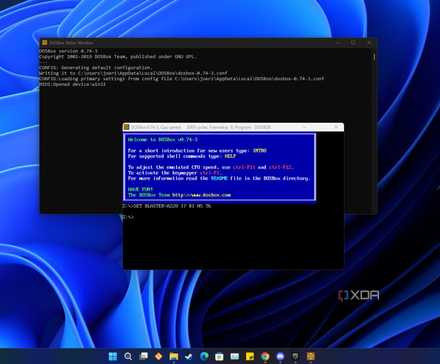Click the 'HAVE FUN!' line

pyautogui.click(x=140, y=189)
